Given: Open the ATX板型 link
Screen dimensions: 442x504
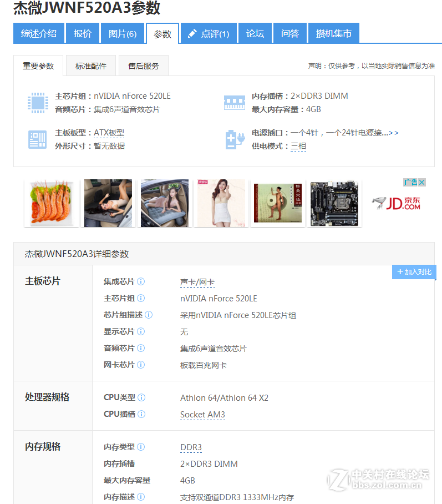Looking at the screenshot, I should [109, 133].
